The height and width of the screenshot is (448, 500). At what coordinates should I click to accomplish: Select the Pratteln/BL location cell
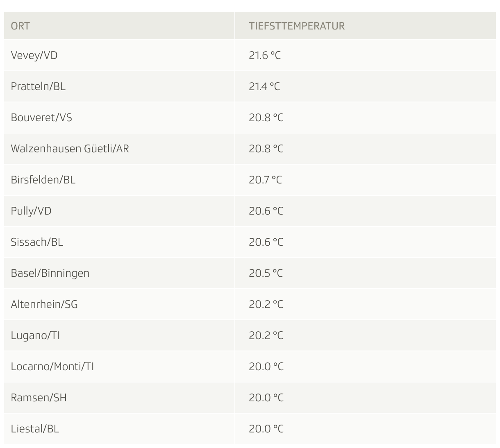(x=119, y=86)
